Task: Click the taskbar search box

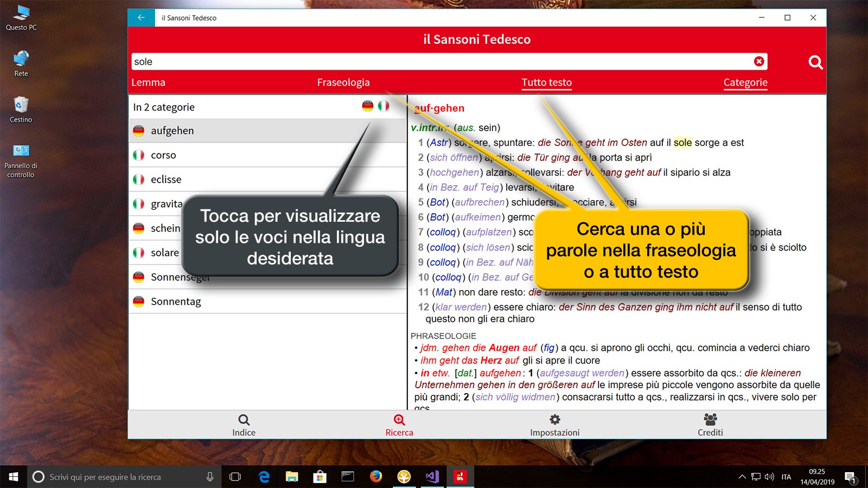Action: (x=124, y=477)
